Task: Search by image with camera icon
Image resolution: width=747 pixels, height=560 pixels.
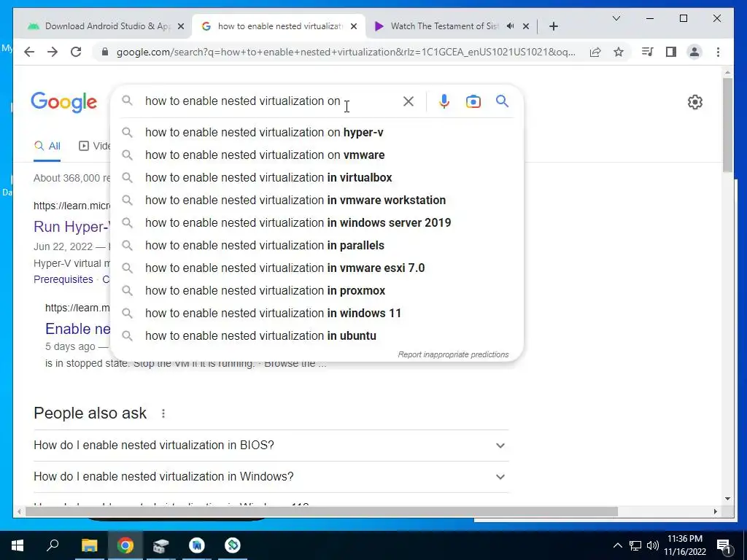Action: pos(473,101)
